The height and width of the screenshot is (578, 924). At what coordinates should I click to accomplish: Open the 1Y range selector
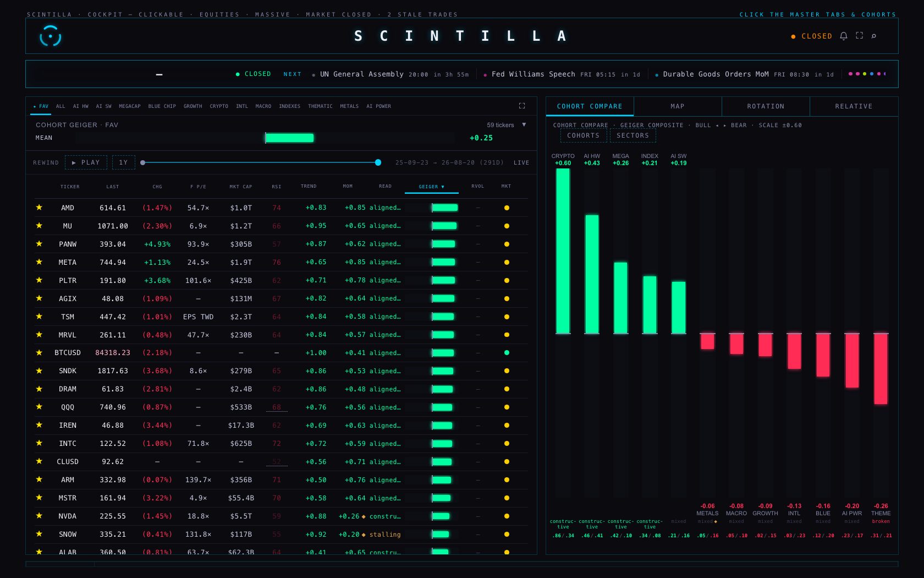click(x=123, y=162)
